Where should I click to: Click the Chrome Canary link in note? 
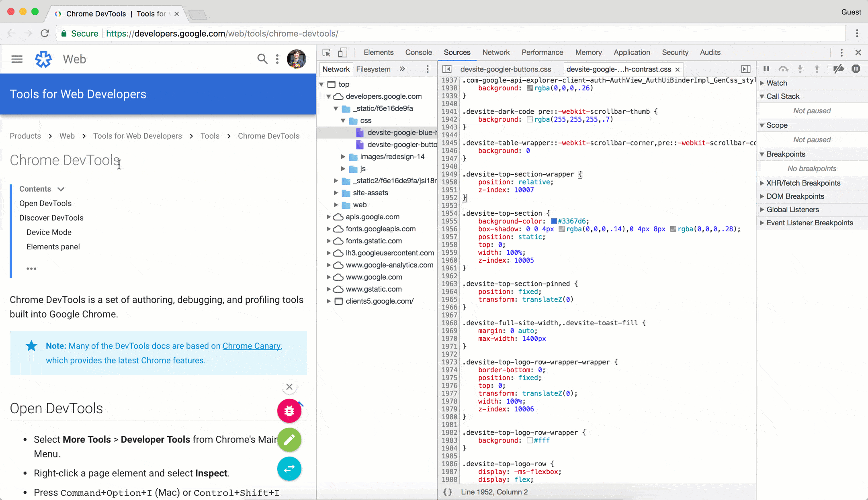tap(251, 346)
